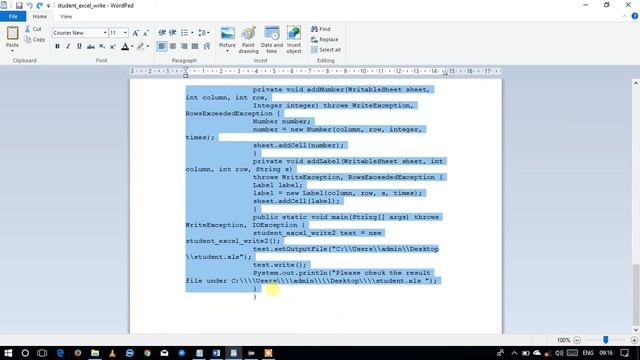Select Center text alignment

tap(173, 47)
